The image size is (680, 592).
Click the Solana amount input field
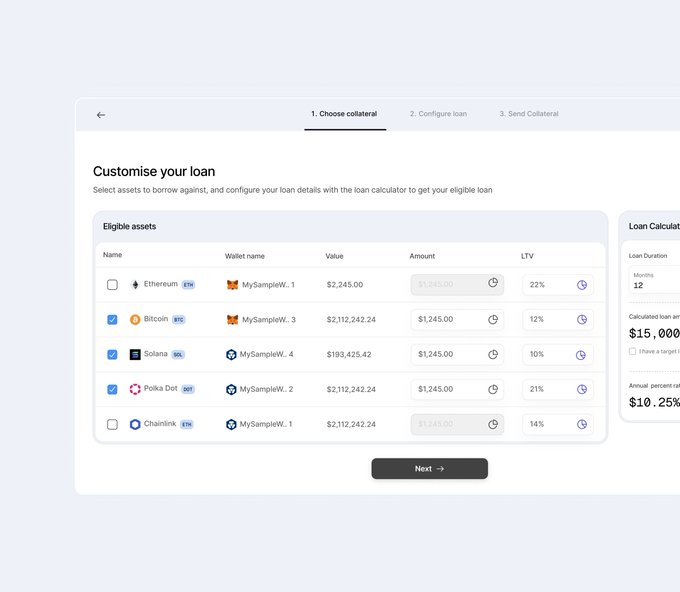(x=457, y=354)
